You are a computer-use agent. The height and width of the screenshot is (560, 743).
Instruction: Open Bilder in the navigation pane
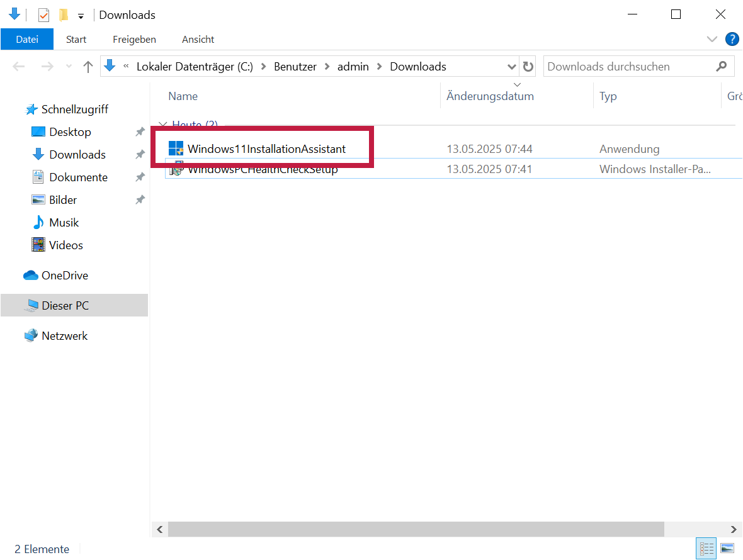coord(63,200)
